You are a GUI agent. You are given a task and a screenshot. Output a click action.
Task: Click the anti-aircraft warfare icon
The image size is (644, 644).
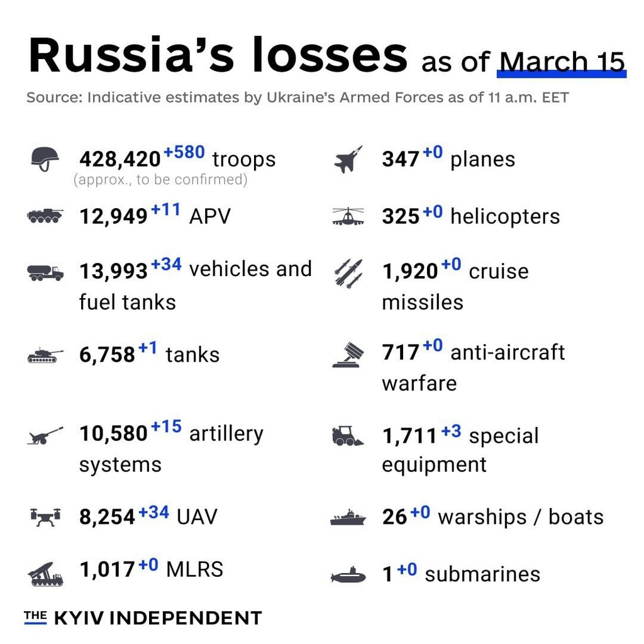[348, 355]
